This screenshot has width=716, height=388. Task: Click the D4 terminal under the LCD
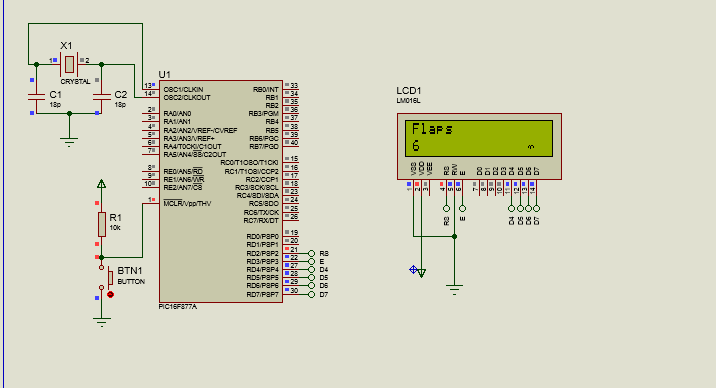511,209
